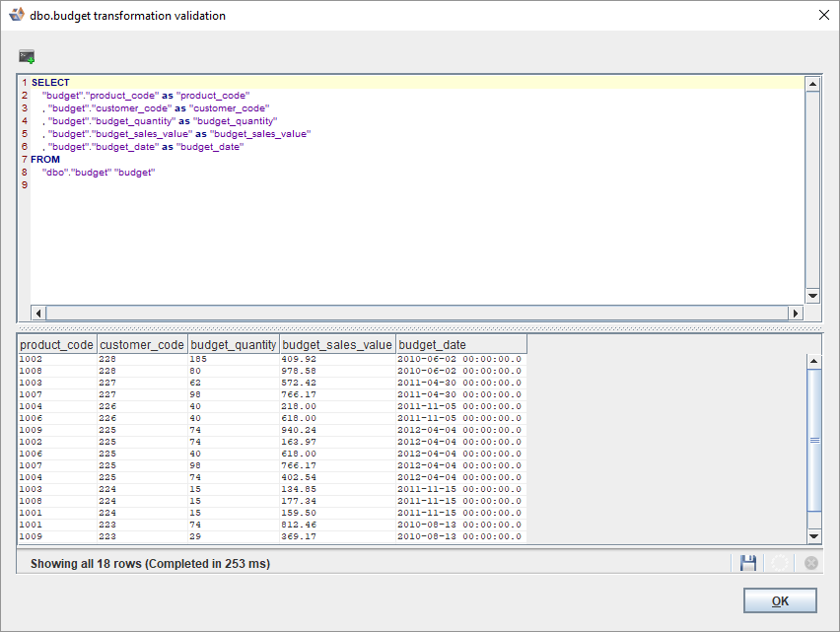This screenshot has width=840, height=632.
Task: Select the customer_code column header
Action: [142, 345]
